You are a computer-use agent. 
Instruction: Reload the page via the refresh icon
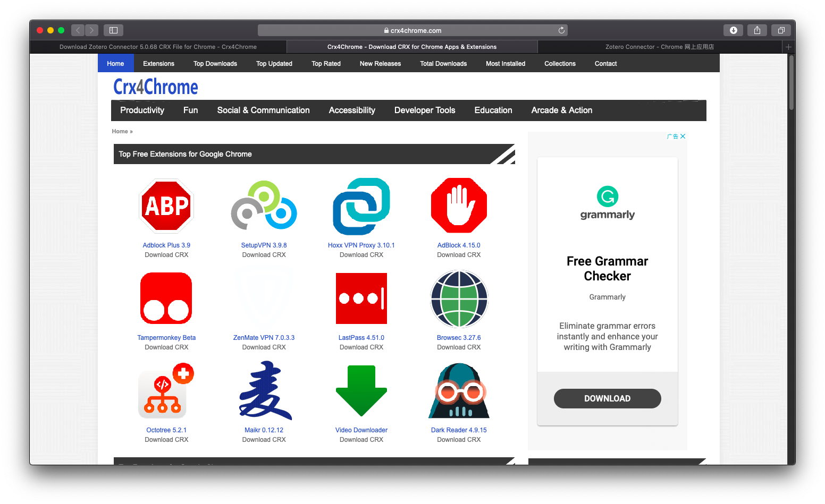click(x=561, y=30)
